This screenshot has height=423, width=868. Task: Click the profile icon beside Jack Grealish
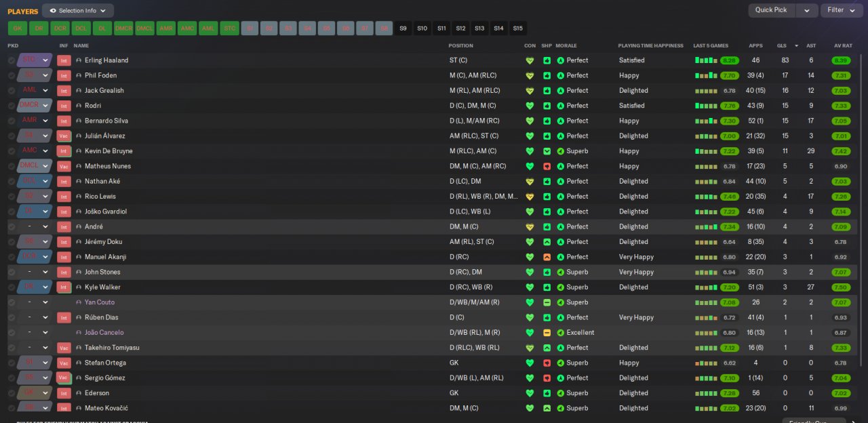click(79, 91)
